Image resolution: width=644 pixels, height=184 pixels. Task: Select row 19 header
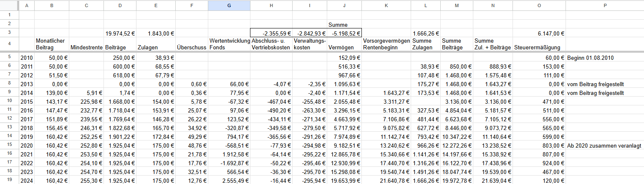pos(9,181)
